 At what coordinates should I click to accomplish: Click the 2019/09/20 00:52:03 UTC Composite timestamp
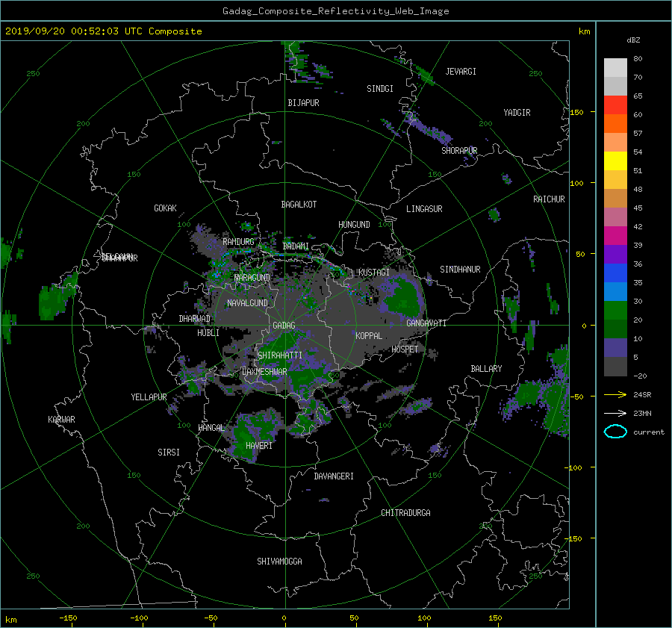point(103,31)
